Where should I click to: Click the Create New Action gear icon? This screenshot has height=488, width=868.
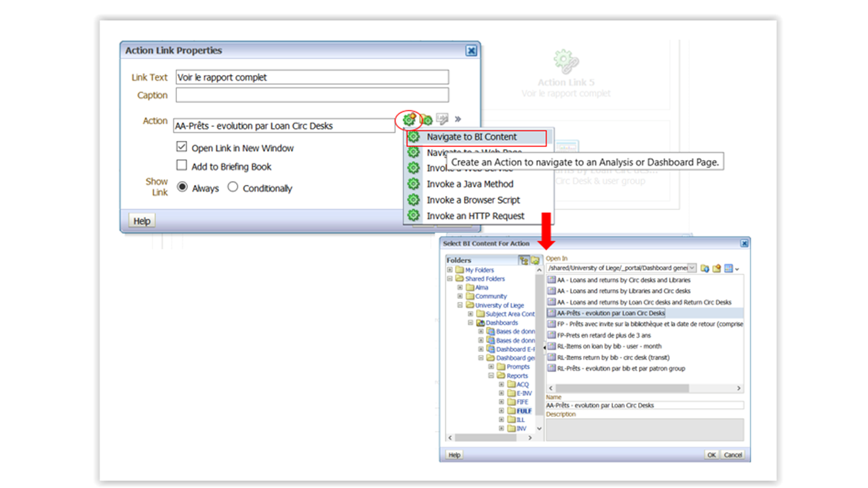409,120
